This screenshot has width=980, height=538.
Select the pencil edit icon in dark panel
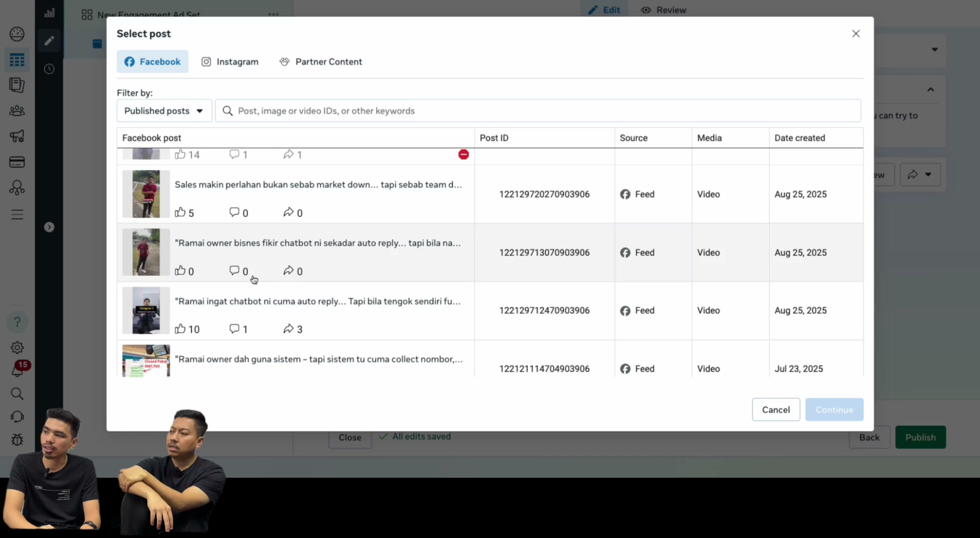[49, 40]
